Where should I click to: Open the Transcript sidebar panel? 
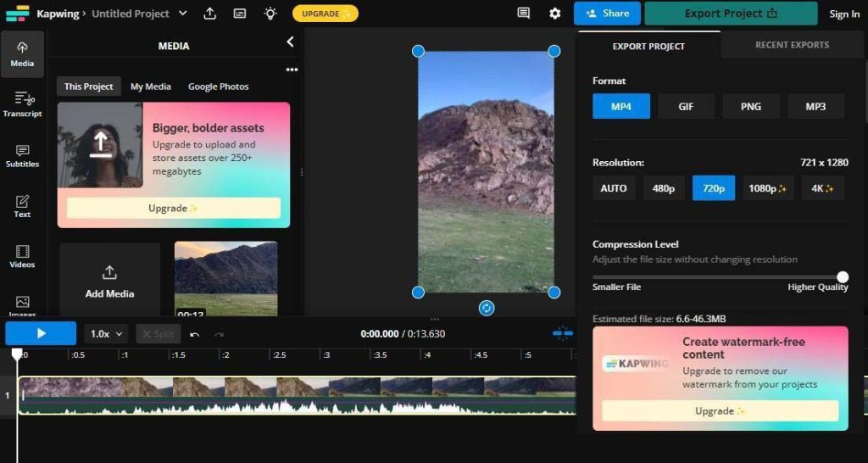pos(22,104)
